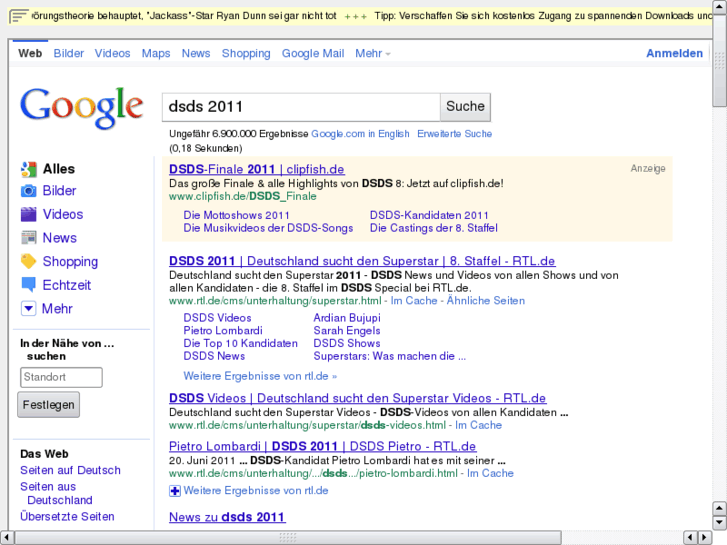Switch to Videos in top navigation
727x545 pixels.
point(112,53)
